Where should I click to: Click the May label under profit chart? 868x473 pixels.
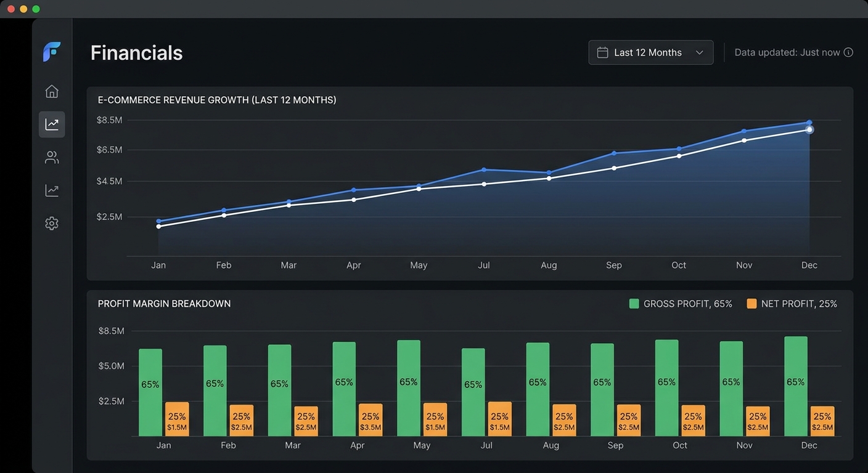click(x=422, y=445)
